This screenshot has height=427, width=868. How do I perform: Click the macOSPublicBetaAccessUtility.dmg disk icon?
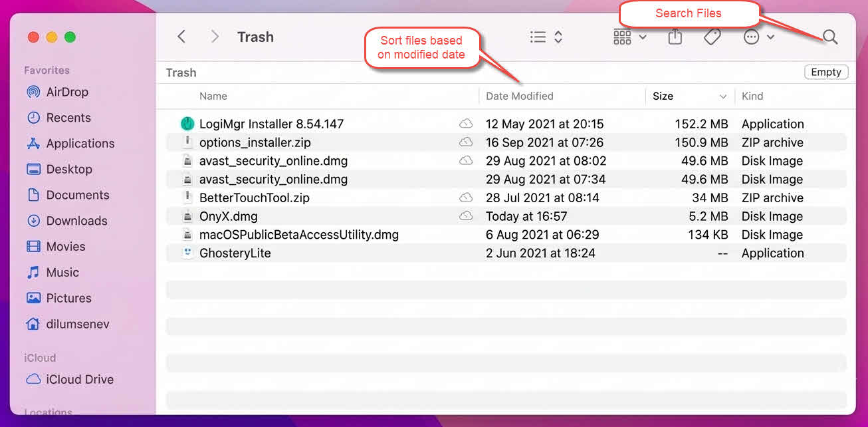[187, 235]
